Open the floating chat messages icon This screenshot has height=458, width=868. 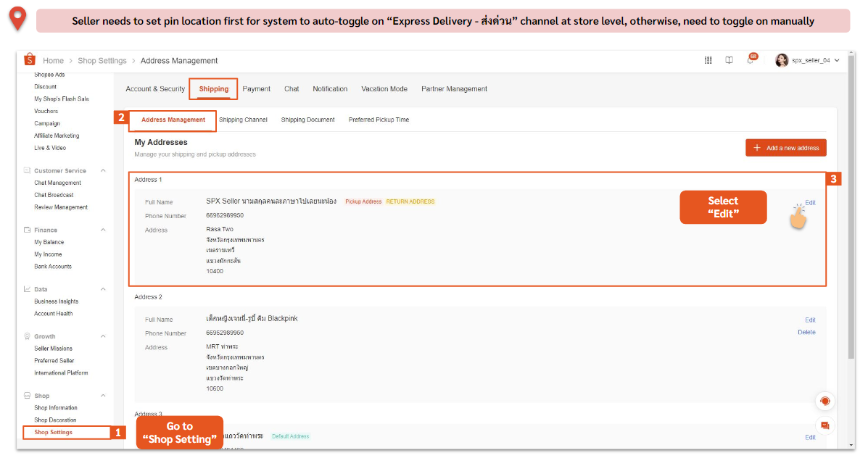pyautogui.click(x=824, y=425)
